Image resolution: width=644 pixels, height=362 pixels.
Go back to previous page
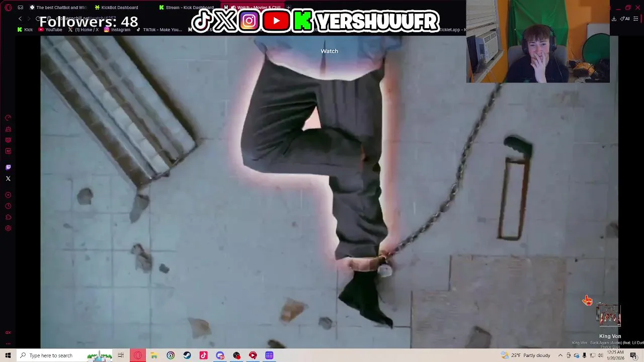pos(20,19)
